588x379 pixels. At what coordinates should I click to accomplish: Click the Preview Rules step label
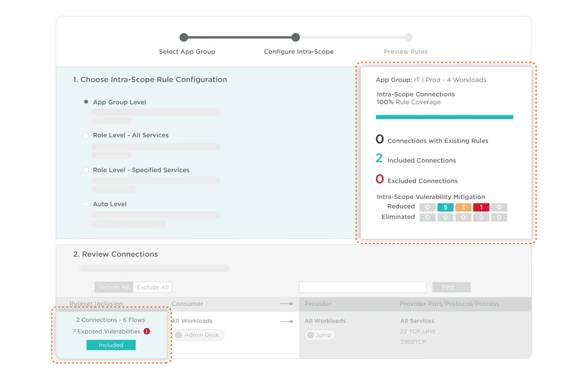pos(405,52)
